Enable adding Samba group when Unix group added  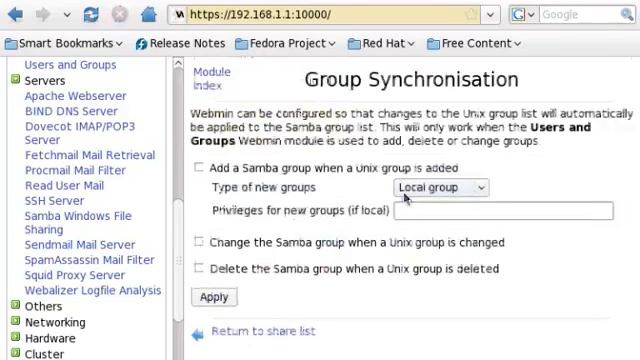coord(198,167)
